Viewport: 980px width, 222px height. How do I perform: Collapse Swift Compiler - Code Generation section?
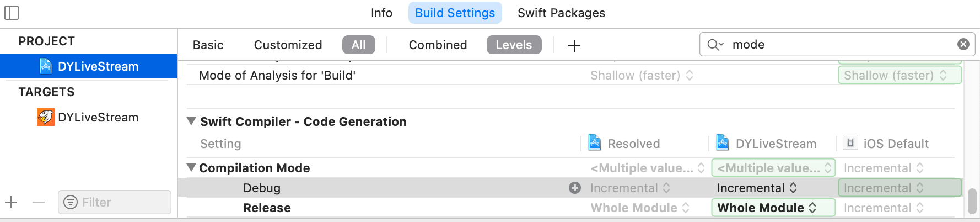pos(191,121)
